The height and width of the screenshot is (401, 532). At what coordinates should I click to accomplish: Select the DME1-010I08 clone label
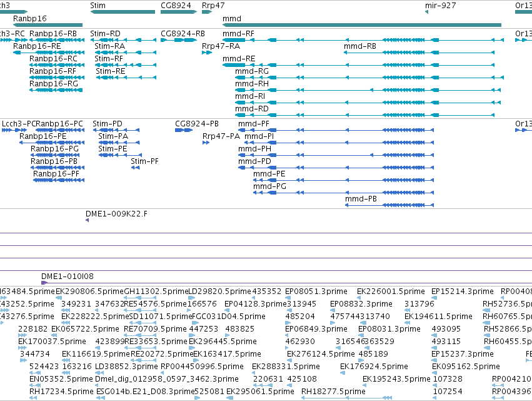pos(67,277)
